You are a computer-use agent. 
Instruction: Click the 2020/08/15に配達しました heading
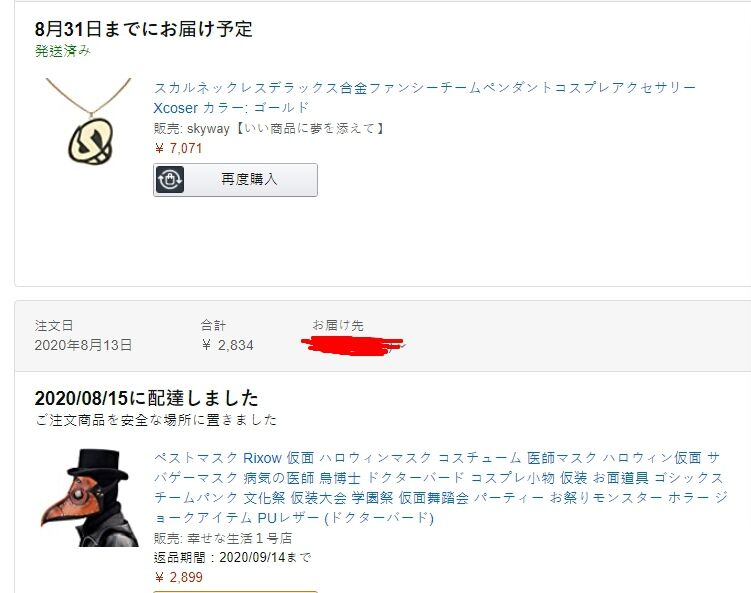[147, 398]
